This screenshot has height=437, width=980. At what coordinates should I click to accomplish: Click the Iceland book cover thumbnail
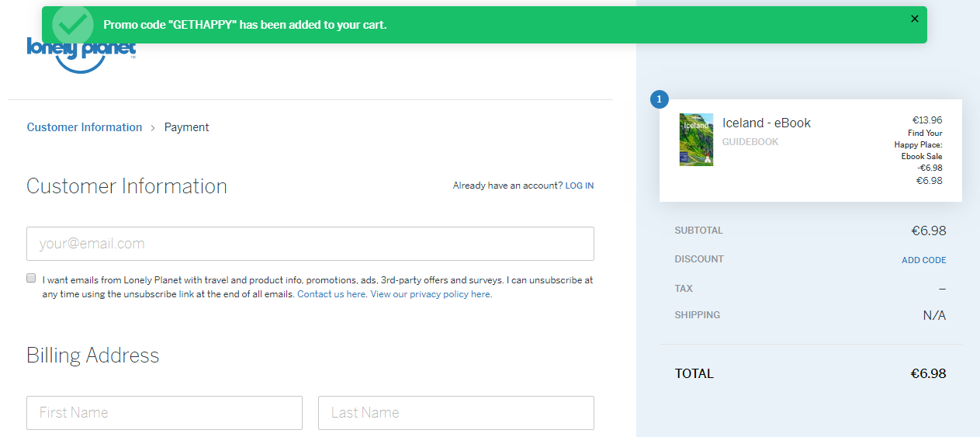coord(696,140)
